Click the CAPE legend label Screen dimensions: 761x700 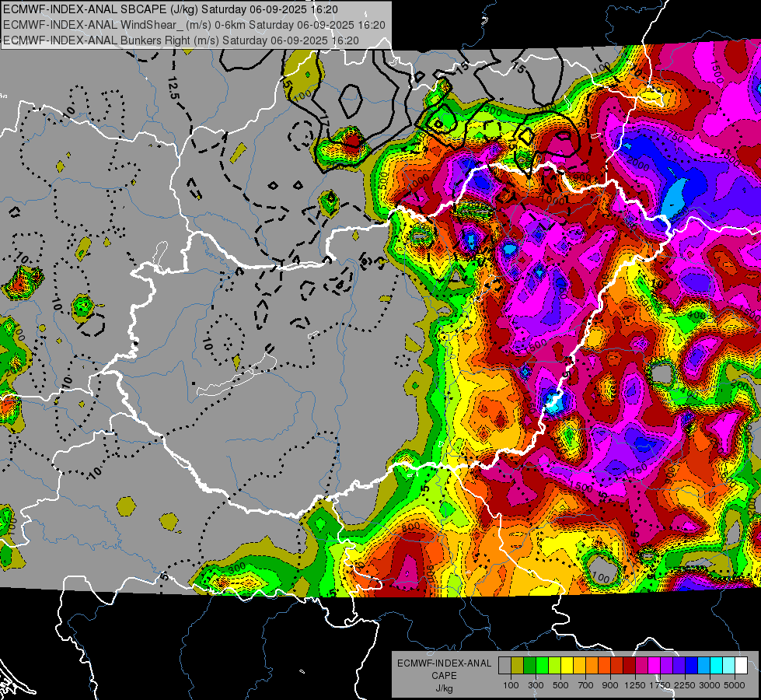pyautogui.click(x=444, y=676)
